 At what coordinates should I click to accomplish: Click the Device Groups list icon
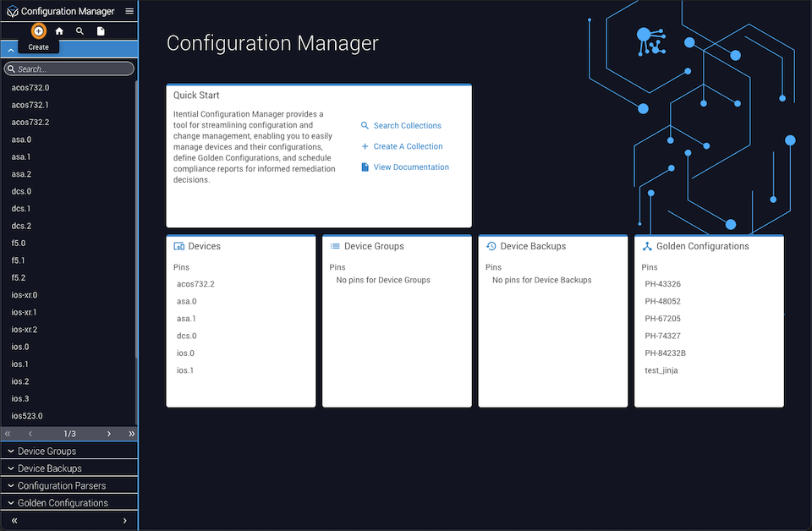point(335,246)
